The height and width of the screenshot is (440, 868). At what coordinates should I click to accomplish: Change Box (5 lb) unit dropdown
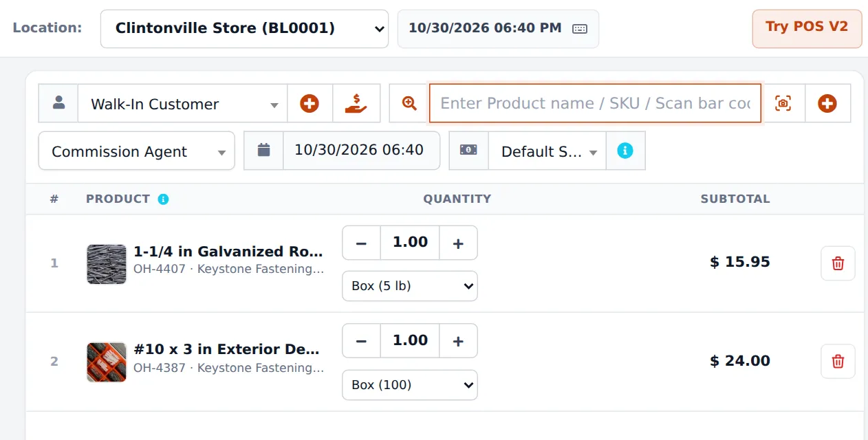(410, 286)
